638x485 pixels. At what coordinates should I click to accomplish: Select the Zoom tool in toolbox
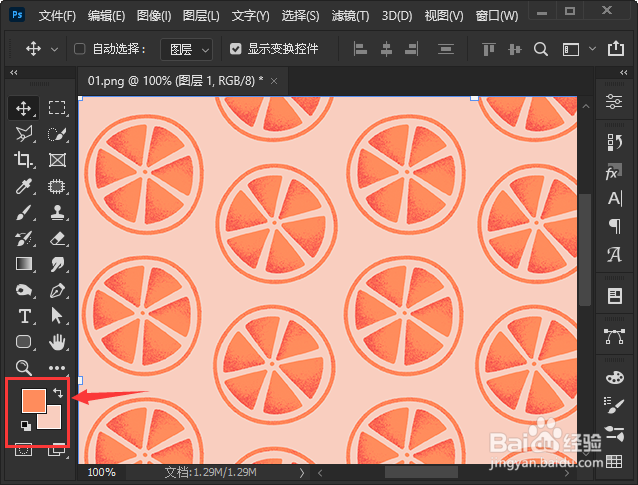pyautogui.click(x=23, y=368)
